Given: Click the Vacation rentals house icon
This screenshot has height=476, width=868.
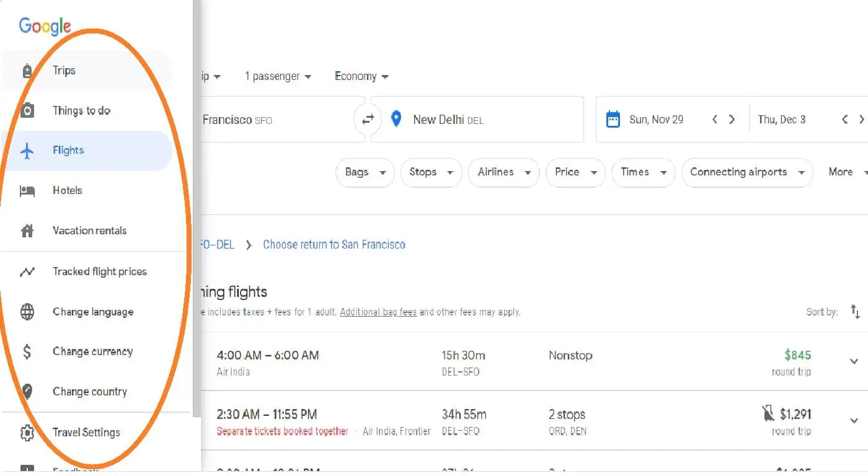Looking at the screenshot, I should (27, 231).
